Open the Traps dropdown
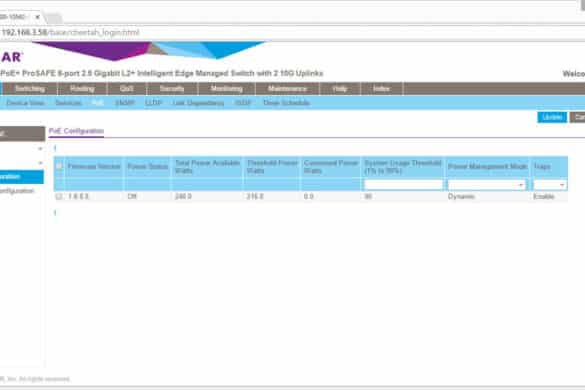This screenshot has width=585, height=390. point(550,185)
